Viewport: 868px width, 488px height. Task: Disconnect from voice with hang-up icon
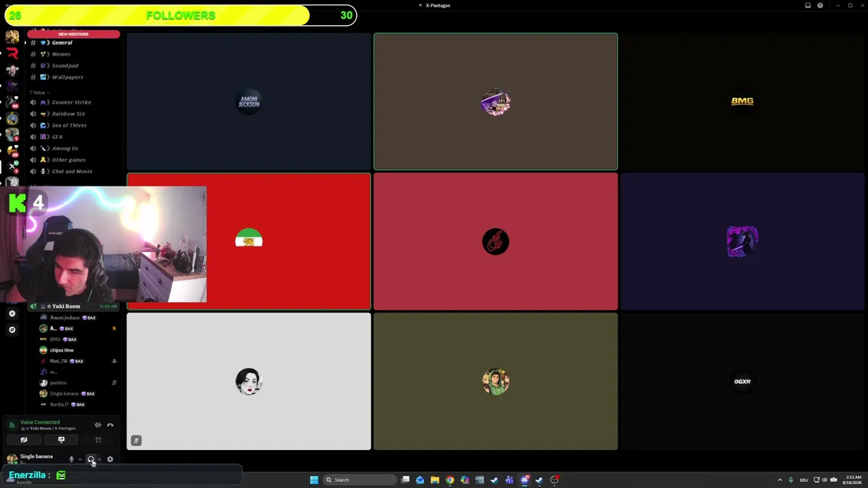(110, 425)
